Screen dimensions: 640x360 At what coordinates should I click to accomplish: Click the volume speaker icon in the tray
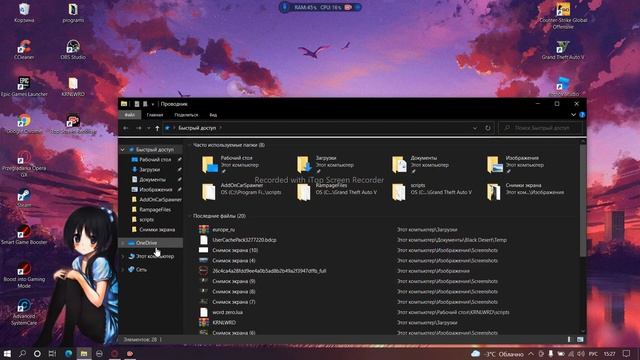click(580, 353)
